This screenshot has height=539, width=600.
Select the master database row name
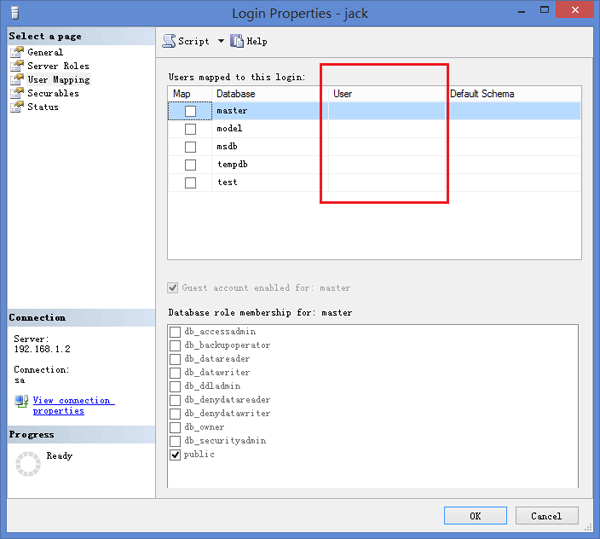pyautogui.click(x=232, y=111)
